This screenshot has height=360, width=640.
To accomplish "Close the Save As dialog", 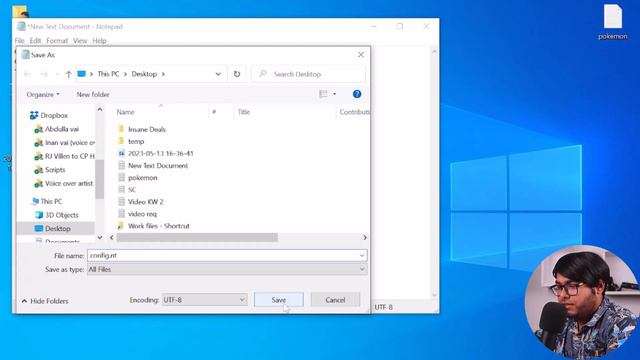I will (361, 54).
